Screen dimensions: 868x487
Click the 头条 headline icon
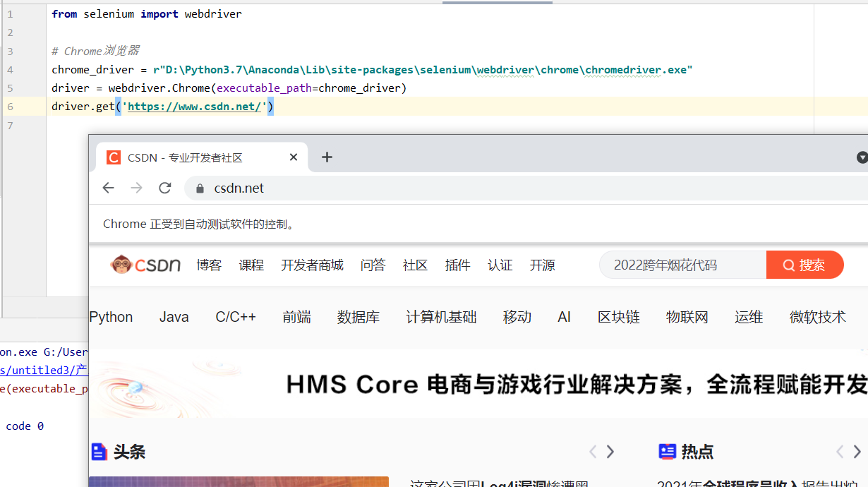tap(99, 452)
